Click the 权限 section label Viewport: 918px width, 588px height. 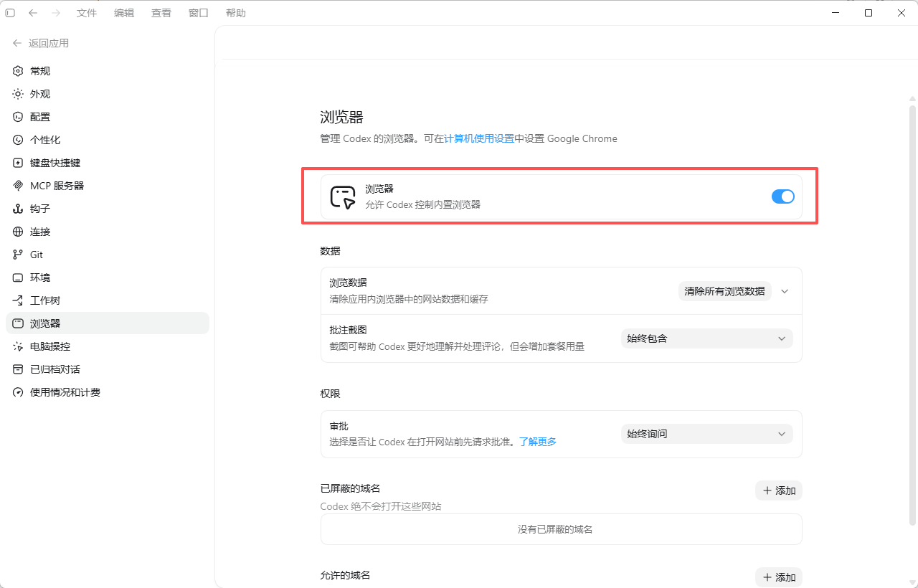click(330, 394)
